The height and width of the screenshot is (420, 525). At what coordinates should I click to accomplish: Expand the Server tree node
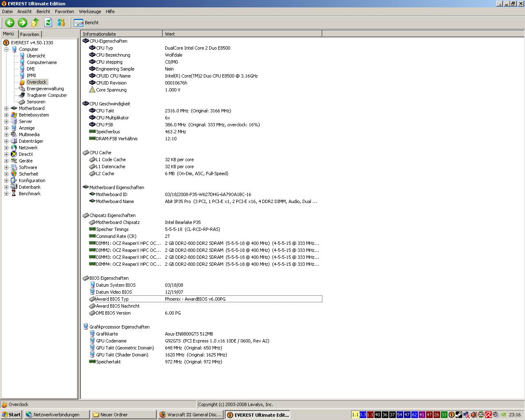pyautogui.click(x=7, y=121)
